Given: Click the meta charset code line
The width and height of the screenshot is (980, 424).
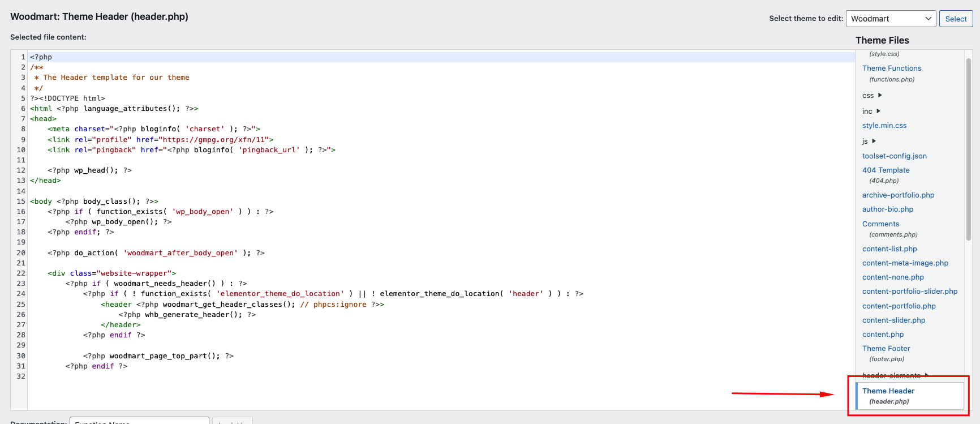Looking at the screenshot, I should pyautogui.click(x=154, y=129).
